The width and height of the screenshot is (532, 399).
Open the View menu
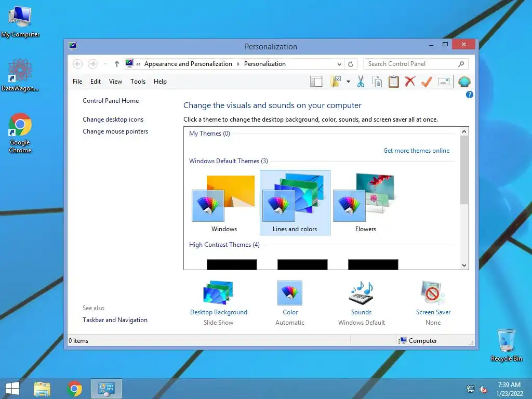coord(115,82)
